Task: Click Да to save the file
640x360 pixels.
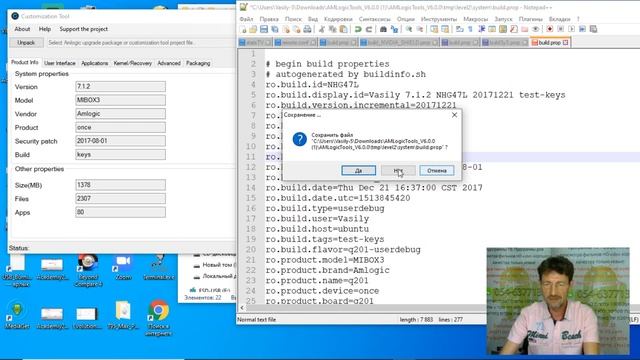Action: pyautogui.click(x=358, y=170)
